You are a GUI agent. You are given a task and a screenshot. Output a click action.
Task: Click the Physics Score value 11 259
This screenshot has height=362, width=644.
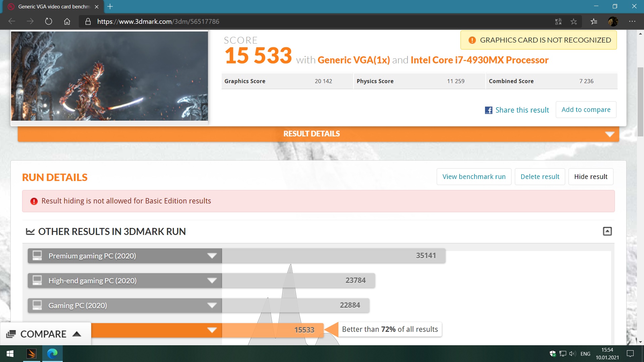[x=455, y=81]
